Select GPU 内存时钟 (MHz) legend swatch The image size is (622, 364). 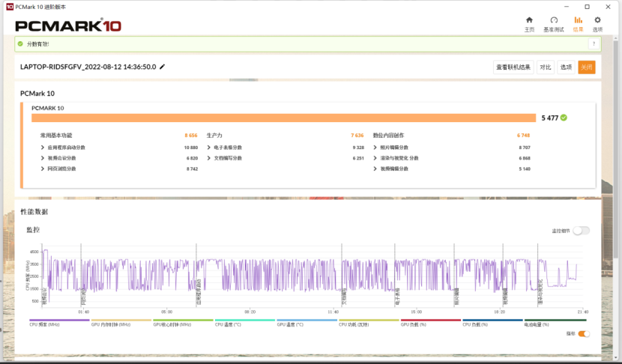coord(121,320)
